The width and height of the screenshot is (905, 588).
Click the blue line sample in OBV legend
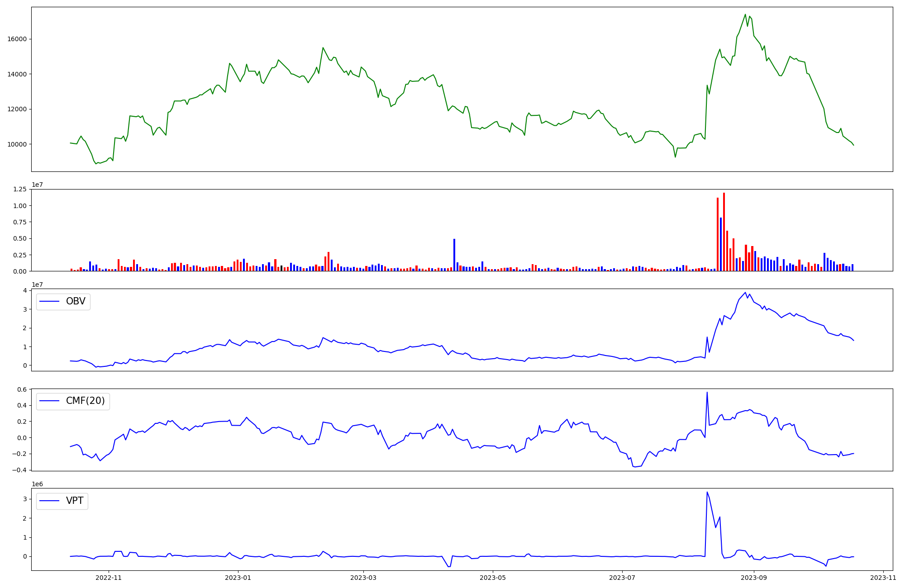(50, 302)
